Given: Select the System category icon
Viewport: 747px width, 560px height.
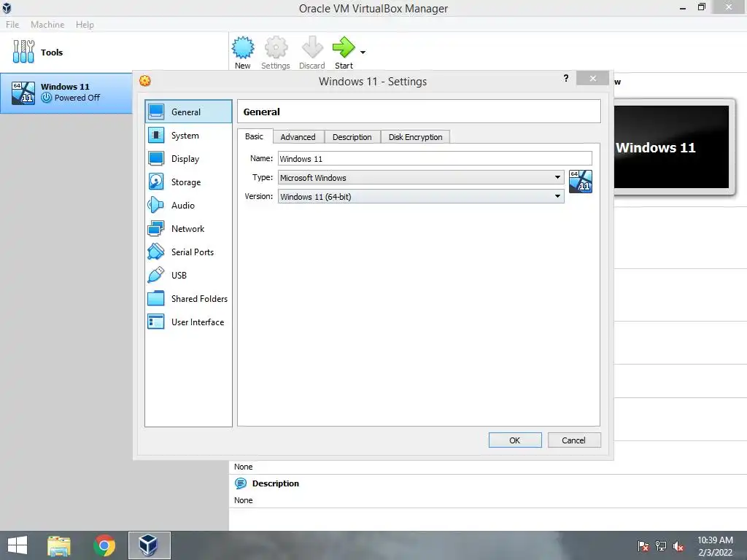Looking at the screenshot, I should click(x=156, y=135).
